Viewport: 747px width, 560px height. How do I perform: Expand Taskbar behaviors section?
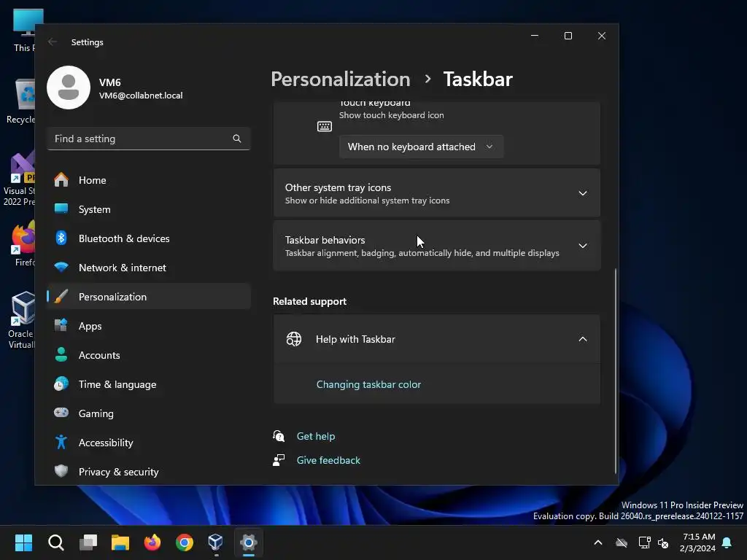pyautogui.click(x=436, y=246)
